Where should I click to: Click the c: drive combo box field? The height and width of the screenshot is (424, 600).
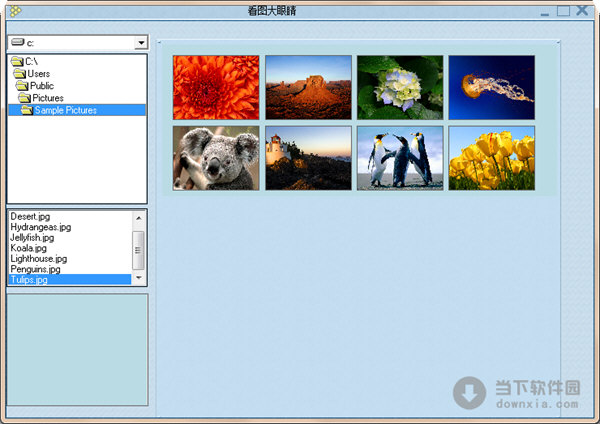[77, 42]
